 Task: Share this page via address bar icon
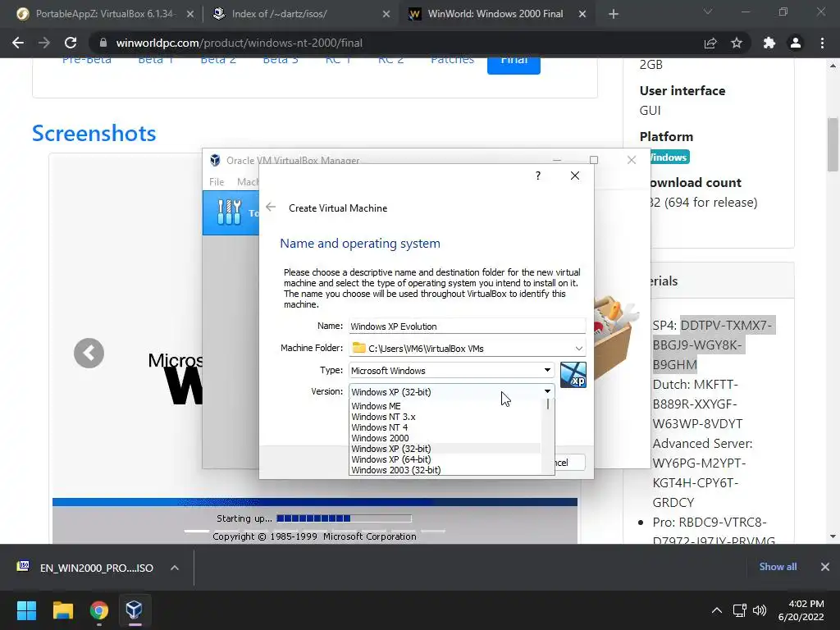coord(710,43)
